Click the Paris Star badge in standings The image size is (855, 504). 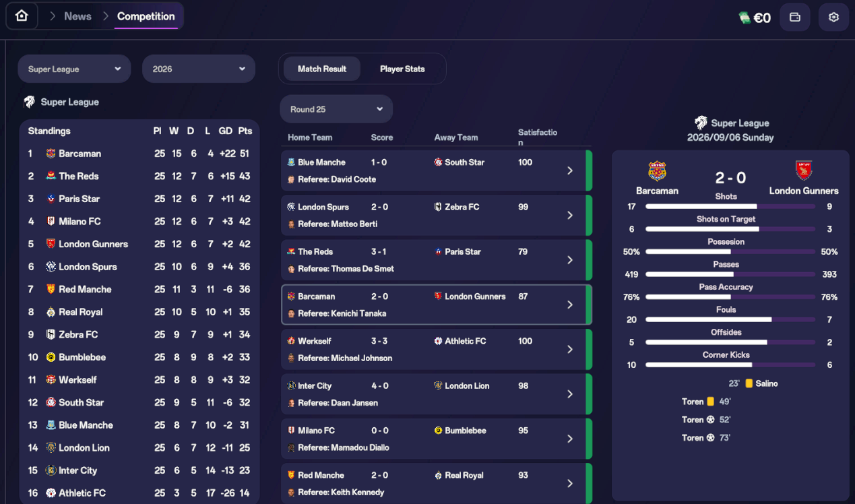51,199
